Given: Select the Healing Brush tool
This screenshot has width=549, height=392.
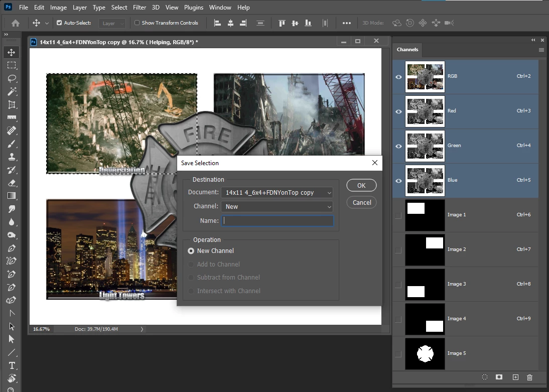Looking at the screenshot, I should tap(11, 130).
